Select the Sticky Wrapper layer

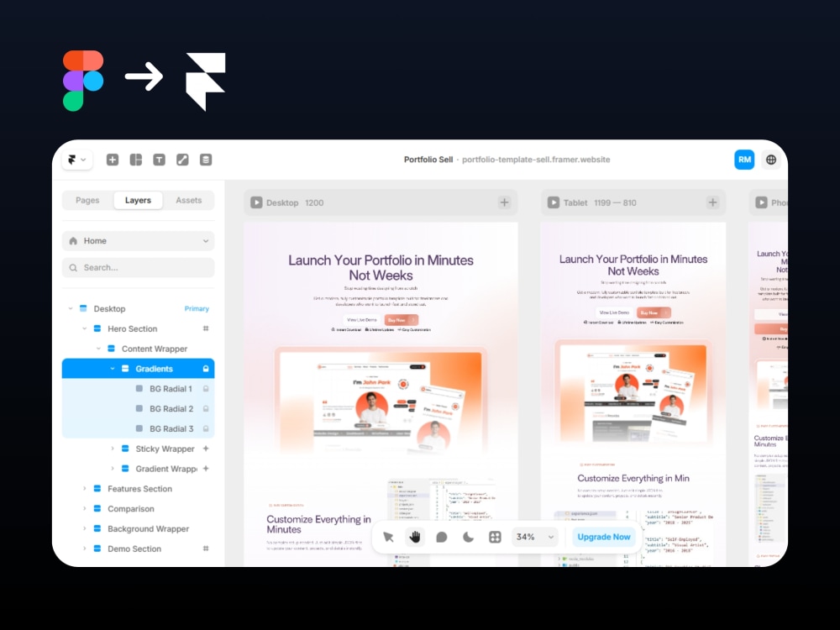coord(139,449)
